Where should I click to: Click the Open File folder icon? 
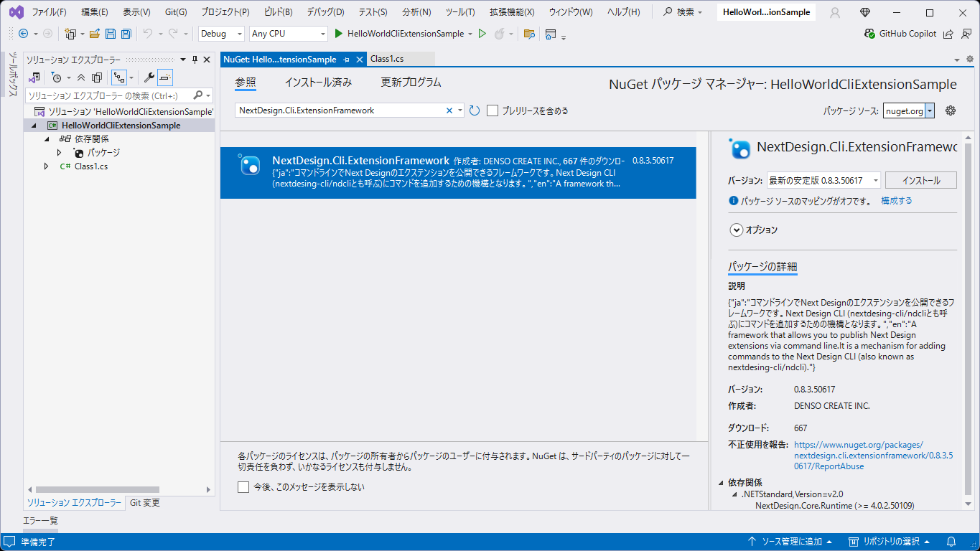coord(94,34)
